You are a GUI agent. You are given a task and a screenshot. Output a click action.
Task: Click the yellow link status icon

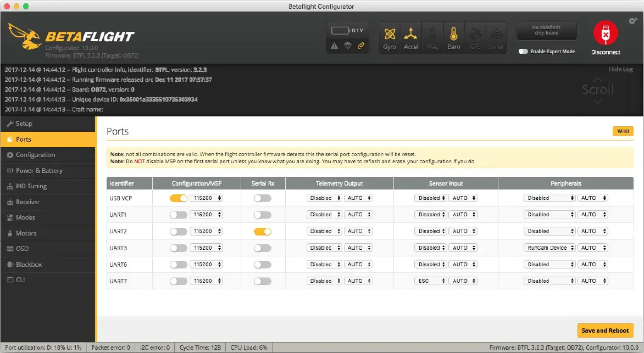361,46
